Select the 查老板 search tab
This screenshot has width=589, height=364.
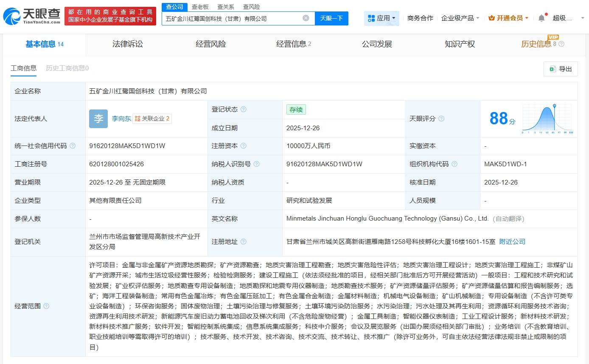[200, 7]
